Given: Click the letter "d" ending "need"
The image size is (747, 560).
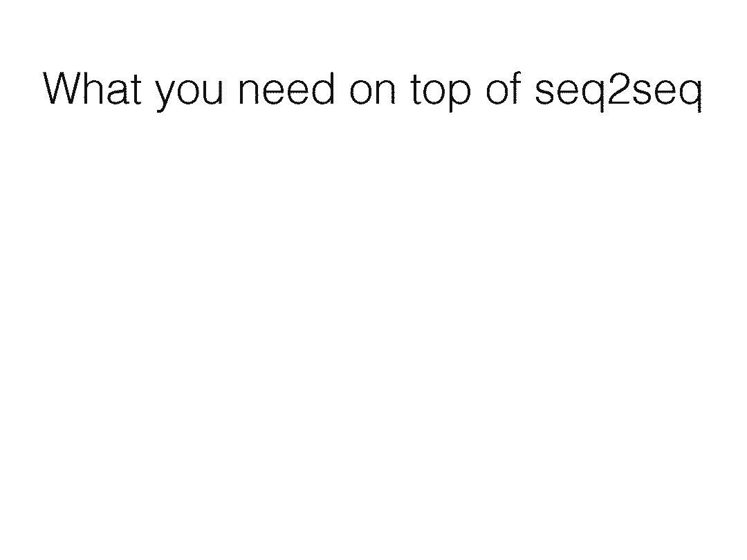Looking at the screenshot, I should point(324,88).
